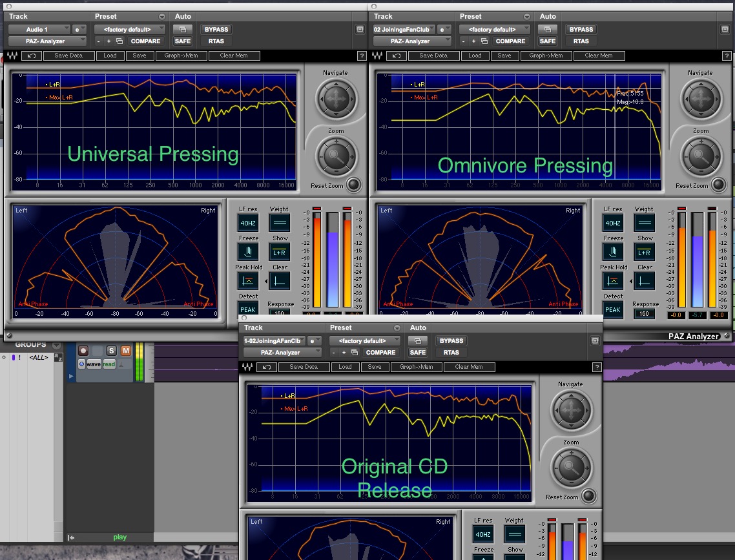Screen dimensions: 735x560
Task: Click Clear peak icon in Omnivore Pressing window
Action: point(644,281)
